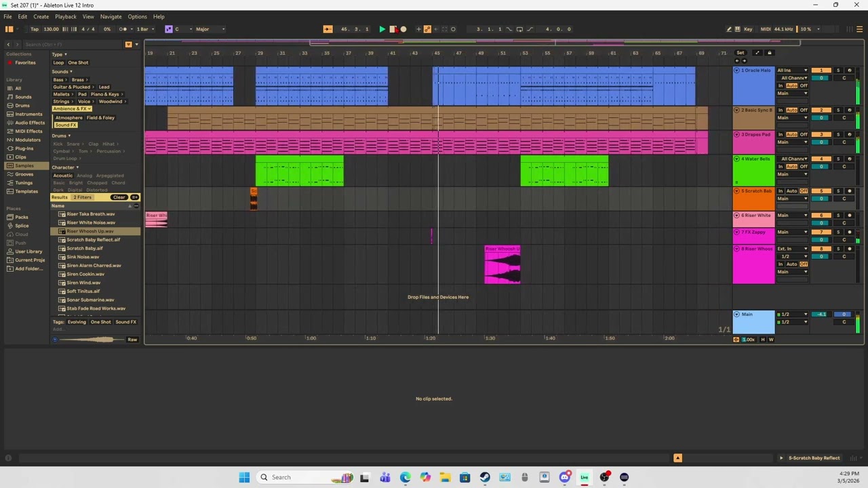Open All Ins input dropdown on Oracle Halo
Image resolution: width=868 pixels, height=488 pixels.
click(792, 70)
